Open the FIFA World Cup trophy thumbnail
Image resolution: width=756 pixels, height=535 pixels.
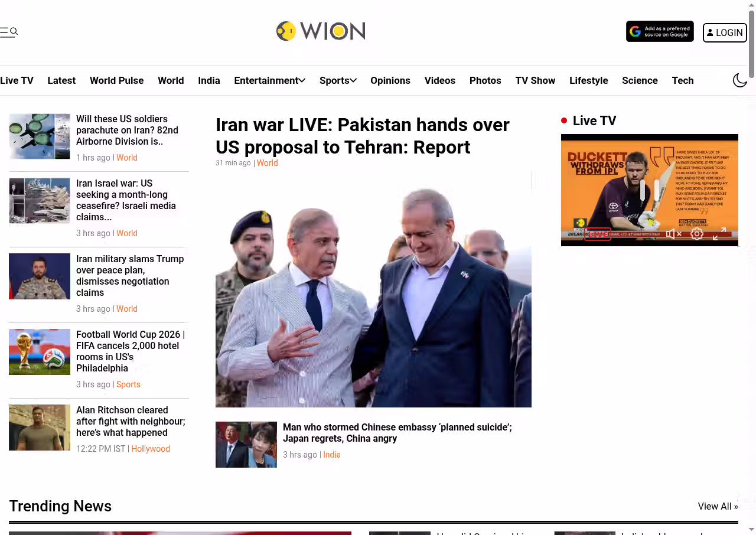(x=40, y=352)
